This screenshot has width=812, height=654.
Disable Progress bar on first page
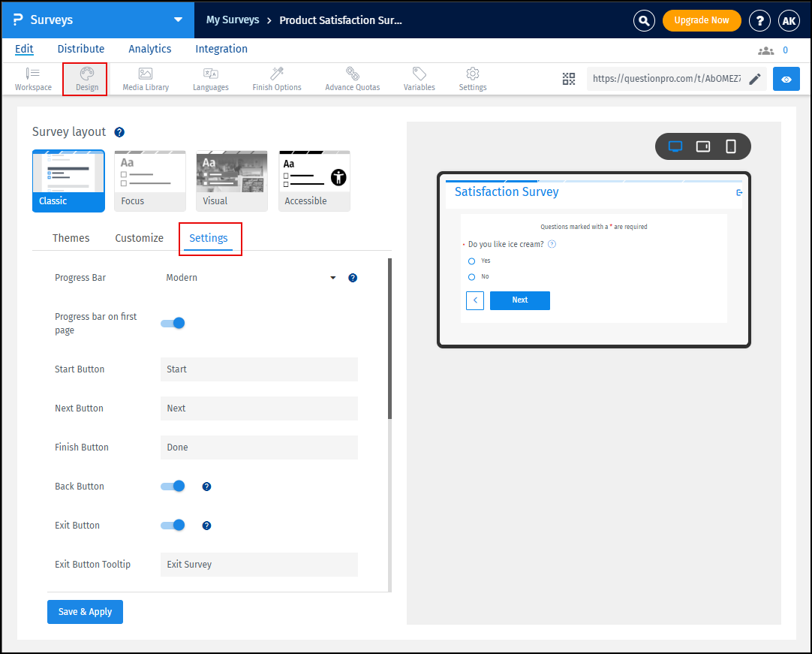(173, 323)
